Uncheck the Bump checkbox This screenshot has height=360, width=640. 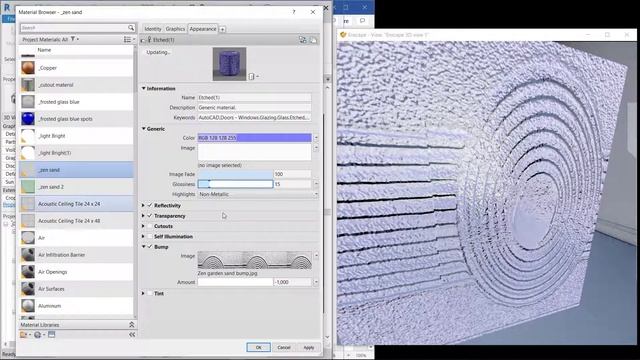pyautogui.click(x=150, y=247)
